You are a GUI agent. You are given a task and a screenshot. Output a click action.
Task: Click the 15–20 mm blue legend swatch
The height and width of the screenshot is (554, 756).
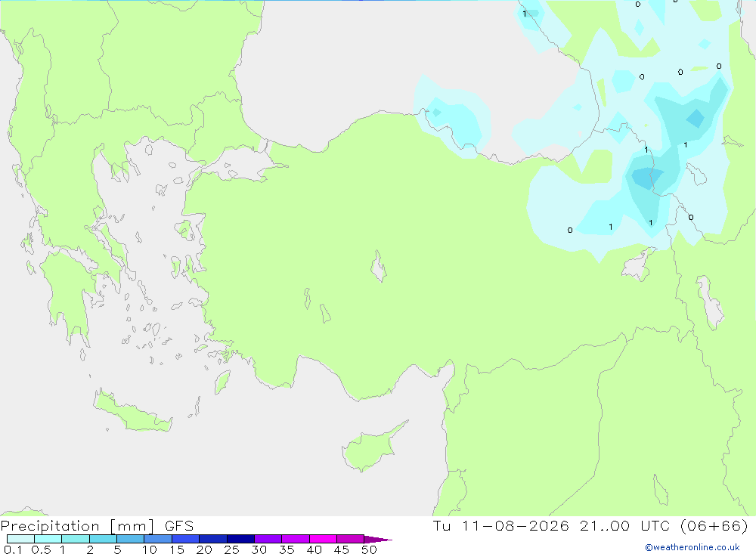(x=186, y=539)
